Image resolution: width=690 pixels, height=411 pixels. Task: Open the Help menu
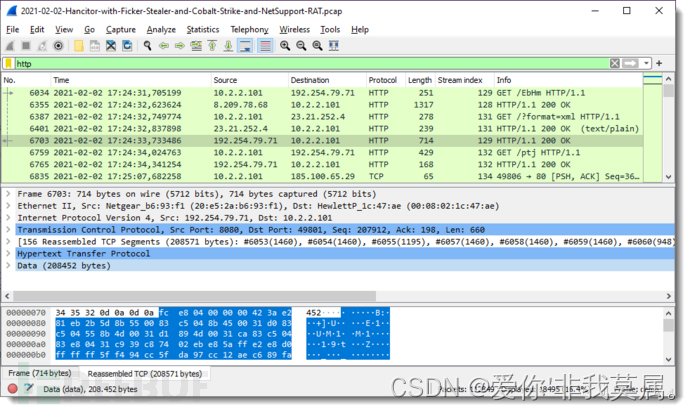coord(360,29)
